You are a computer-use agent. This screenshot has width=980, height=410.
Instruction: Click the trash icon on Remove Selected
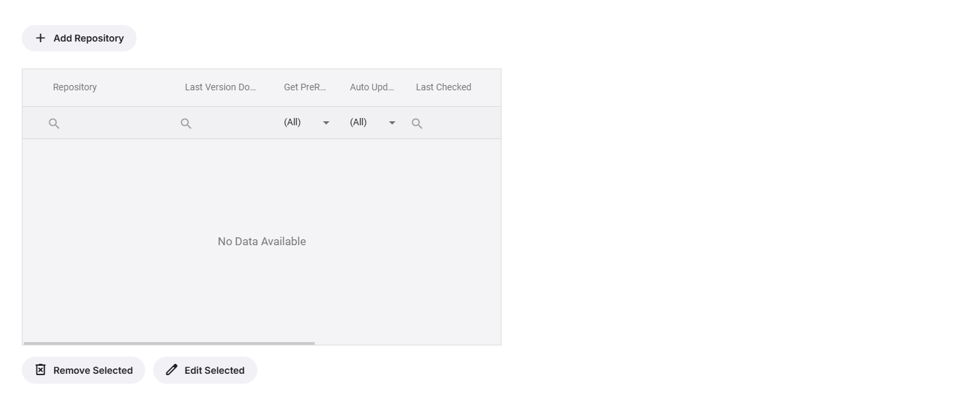pos(40,370)
